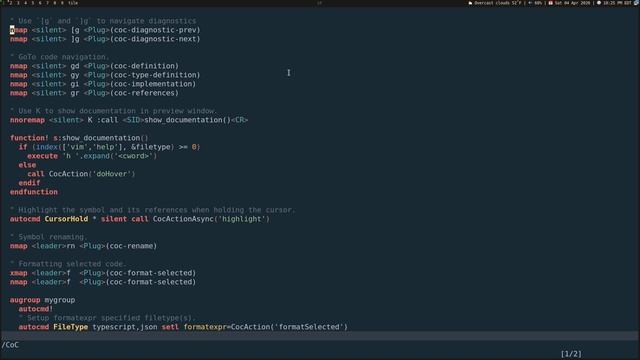Click the 'function!' keyword

click(x=29, y=138)
